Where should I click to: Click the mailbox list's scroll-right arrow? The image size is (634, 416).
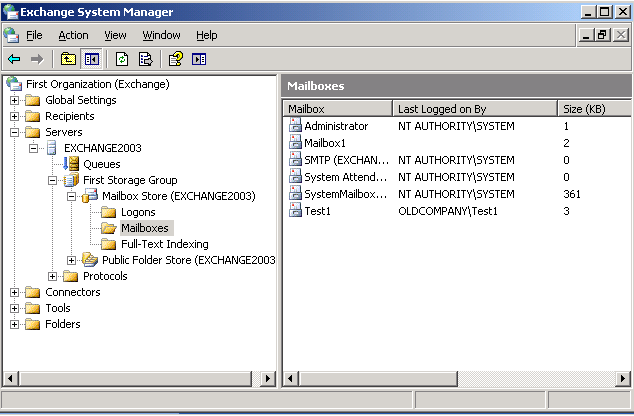pos(623,378)
